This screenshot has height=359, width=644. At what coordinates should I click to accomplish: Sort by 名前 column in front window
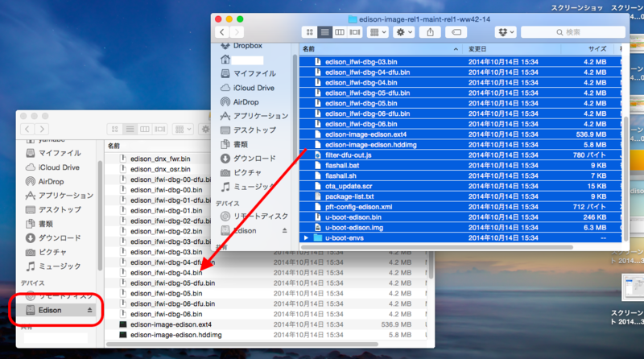point(381,49)
